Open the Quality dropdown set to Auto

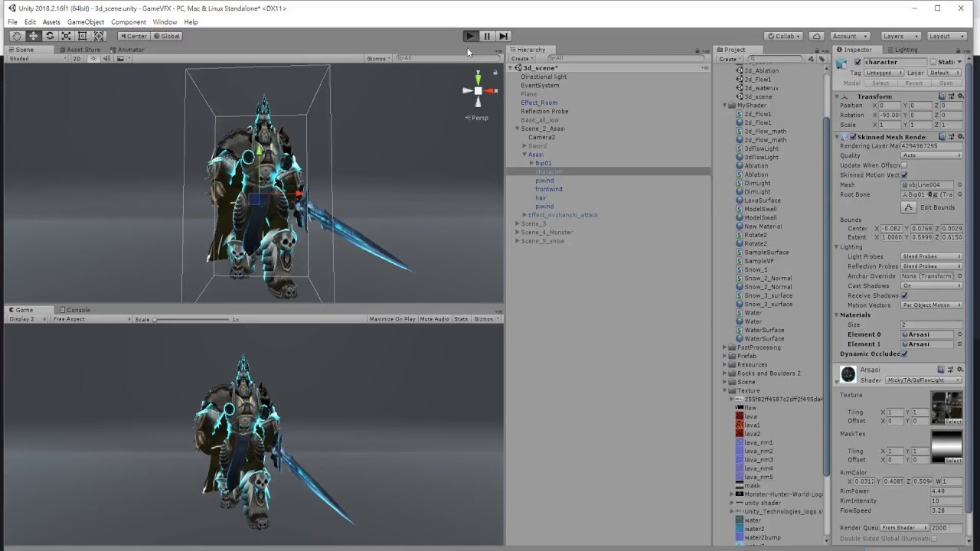click(932, 155)
